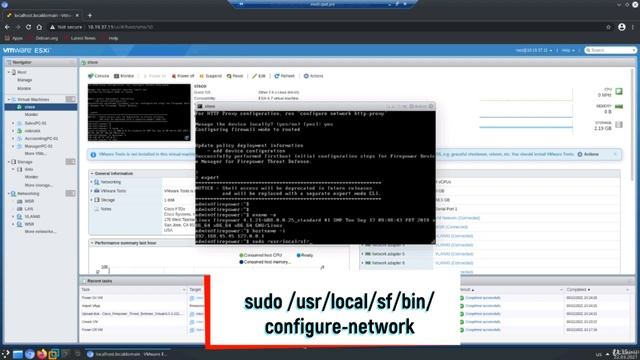Select SalesPC-01 virtual machine

coord(35,123)
